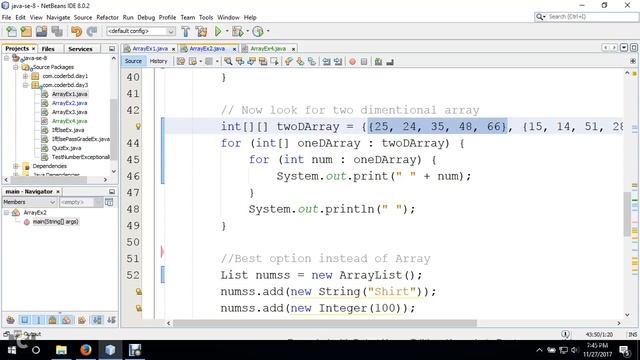This screenshot has height=360, width=640.
Task: Collapse the ArrayEx2 node in Navigator
Action: coord(7,213)
